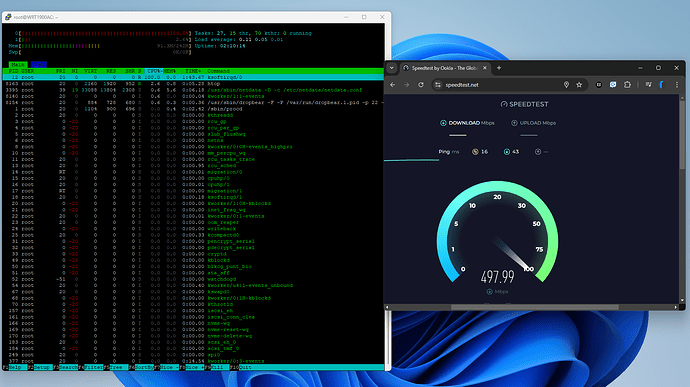Click the blue profile icon in Chrome toolbar
This screenshot has height=387, width=690.
(661, 85)
